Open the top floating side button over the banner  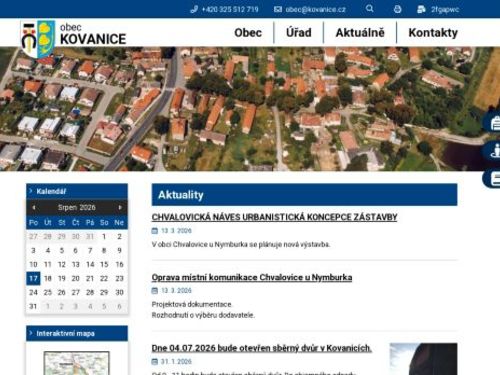(x=492, y=123)
